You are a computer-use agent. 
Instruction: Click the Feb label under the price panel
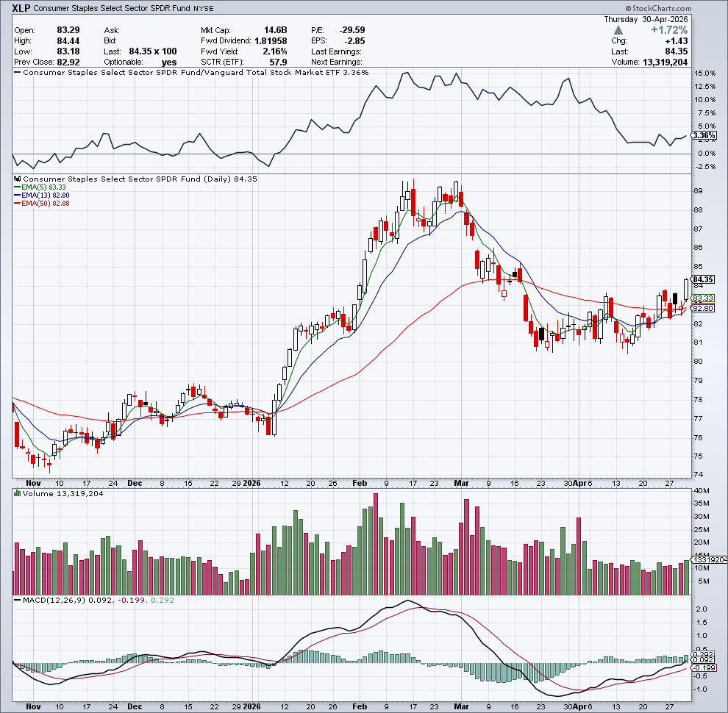coord(360,483)
